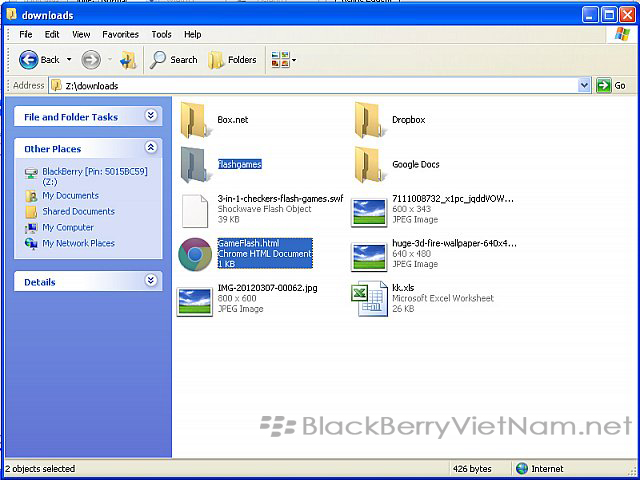Select the 7111008732 JPEG image icon

click(x=369, y=212)
